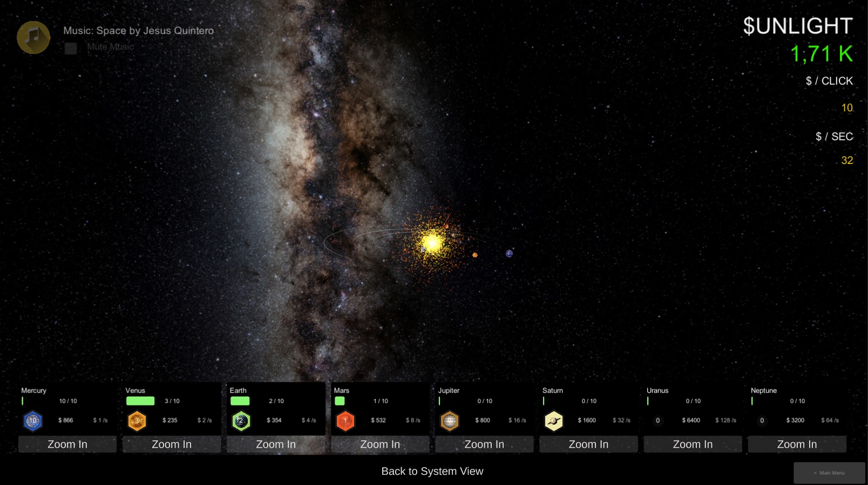Image resolution: width=868 pixels, height=485 pixels.
Task: Click the Saturn planet hexagon icon
Action: point(554,421)
